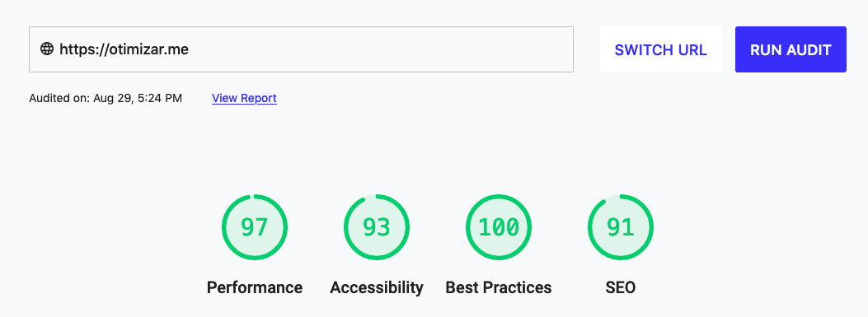
Task: Select the 100 Best Practices score number
Action: 499,227
